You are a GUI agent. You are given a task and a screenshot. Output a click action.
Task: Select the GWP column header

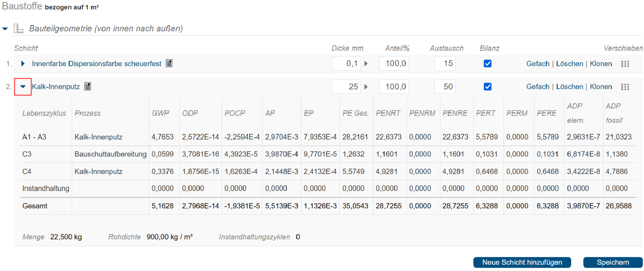[x=160, y=113]
